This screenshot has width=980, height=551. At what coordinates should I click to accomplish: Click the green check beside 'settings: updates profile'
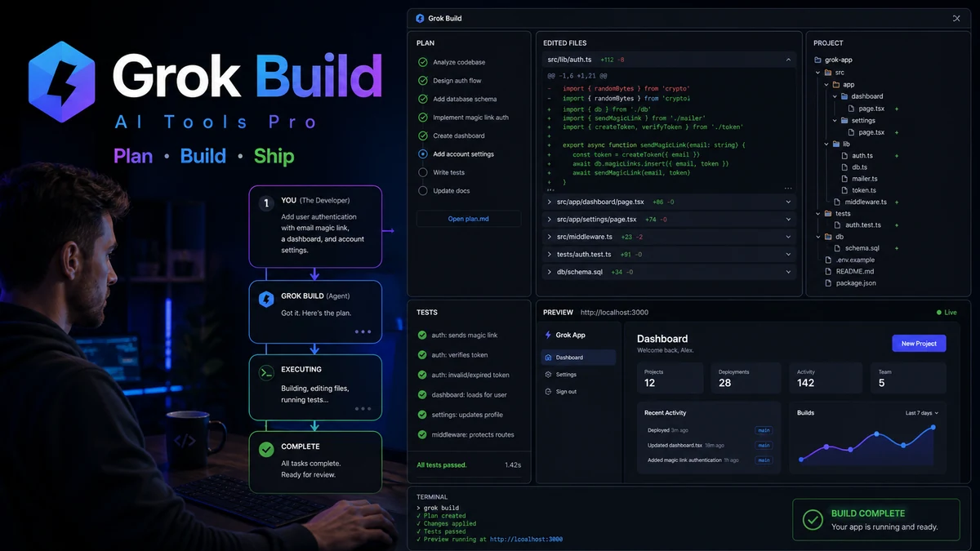click(422, 415)
